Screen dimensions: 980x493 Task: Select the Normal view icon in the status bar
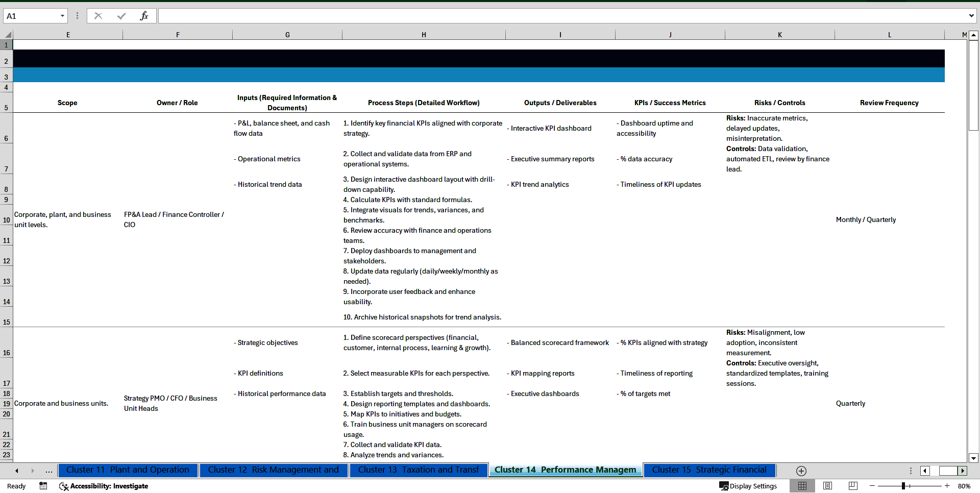click(802, 486)
